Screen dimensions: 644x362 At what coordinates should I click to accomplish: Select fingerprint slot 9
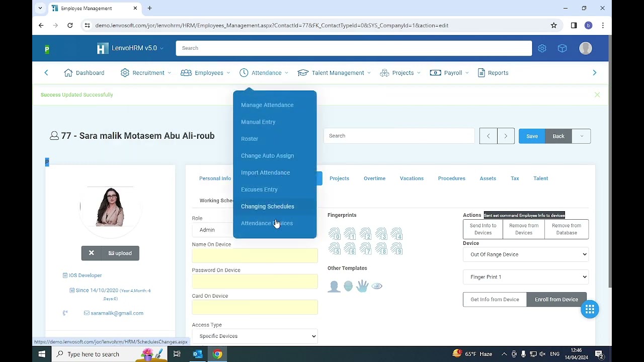(396, 248)
